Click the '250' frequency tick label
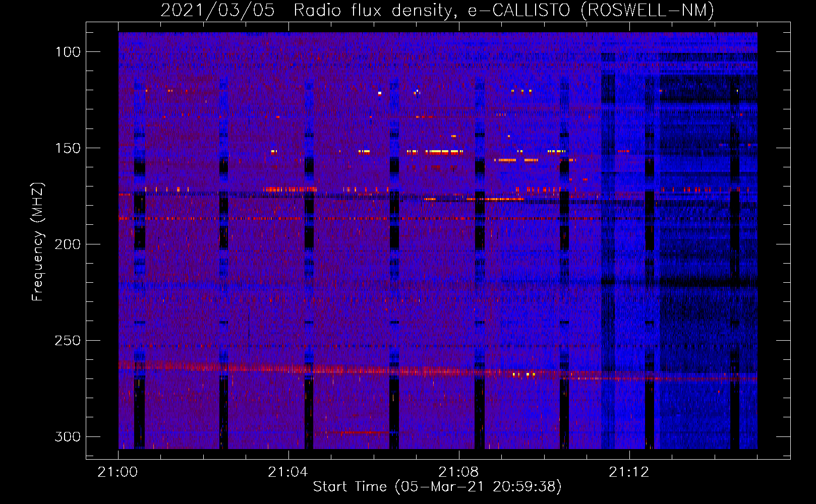The height and width of the screenshot is (504, 816). pyautogui.click(x=68, y=341)
